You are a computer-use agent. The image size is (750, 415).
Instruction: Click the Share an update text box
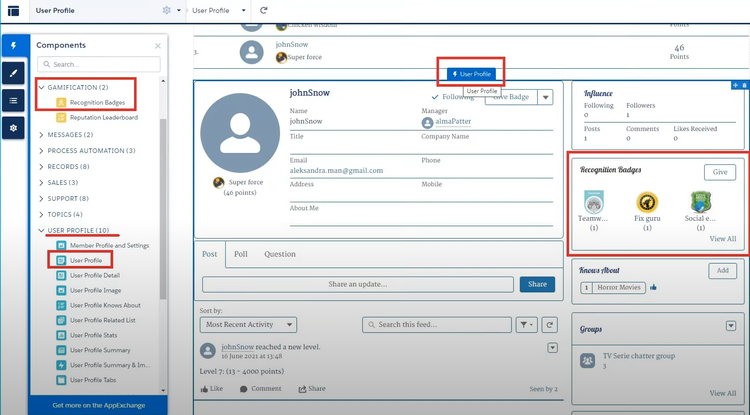[x=358, y=284]
